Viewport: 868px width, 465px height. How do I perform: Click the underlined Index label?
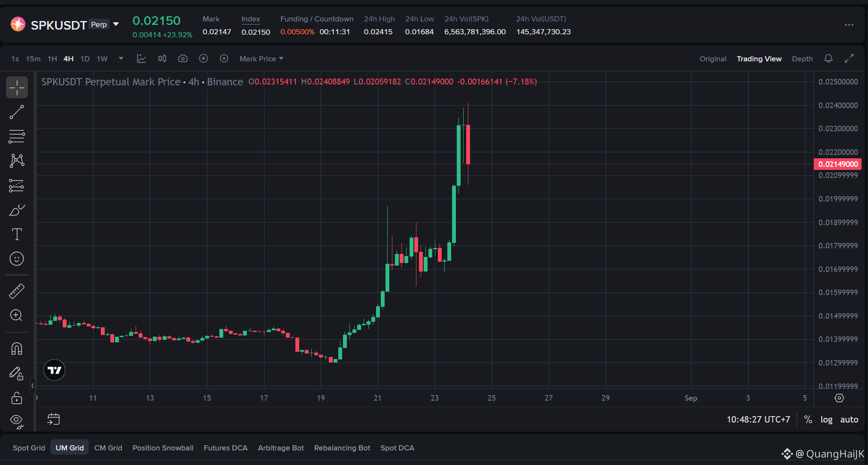click(251, 19)
